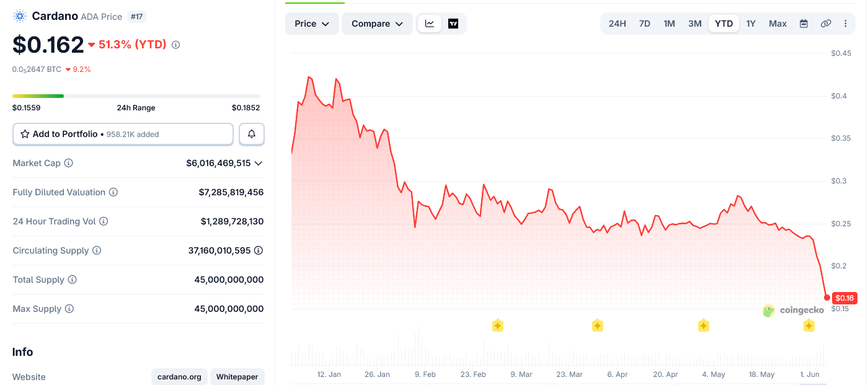The height and width of the screenshot is (385, 868).
Task: Click the $6,016,469,515 market cap value
Action: tap(218, 163)
